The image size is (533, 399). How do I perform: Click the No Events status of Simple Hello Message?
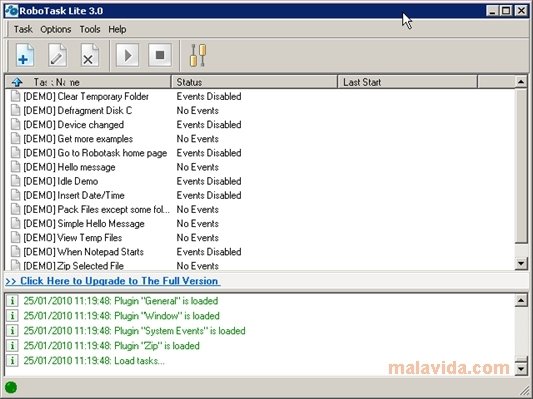197,224
